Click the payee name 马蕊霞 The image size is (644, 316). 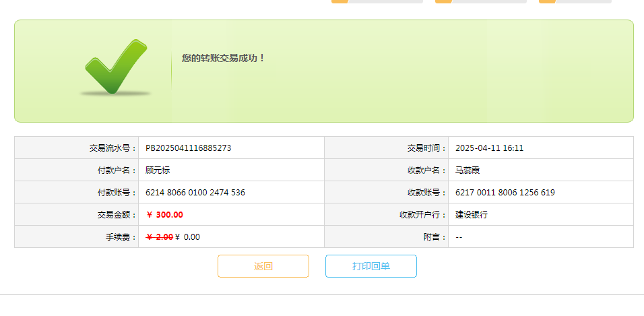[468, 170]
